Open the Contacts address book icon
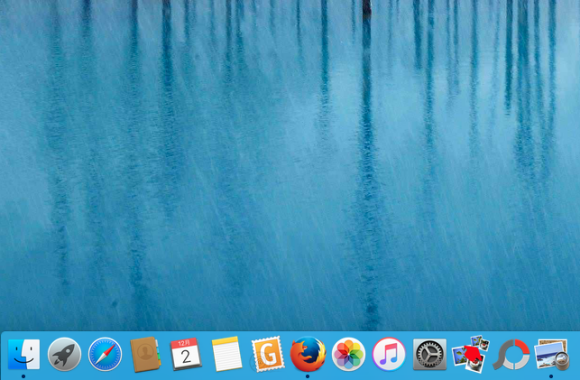Image resolution: width=580 pixels, height=380 pixels. [x=145, y=354]
